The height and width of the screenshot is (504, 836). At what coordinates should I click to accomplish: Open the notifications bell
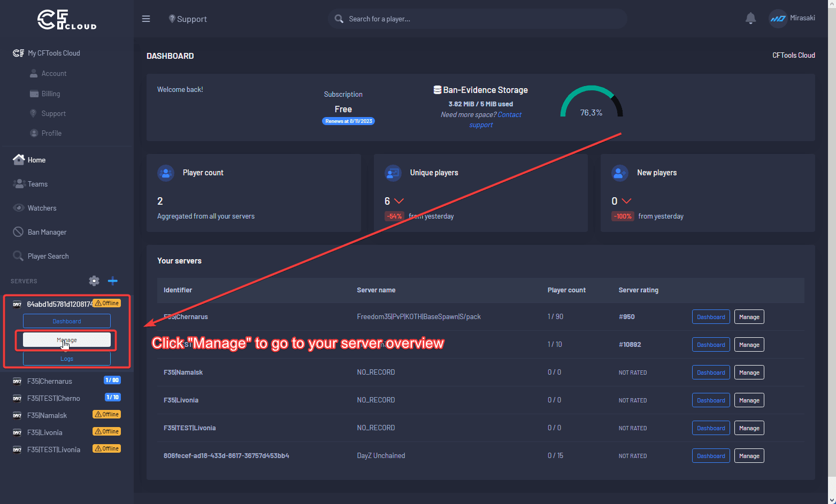point(750,18)
